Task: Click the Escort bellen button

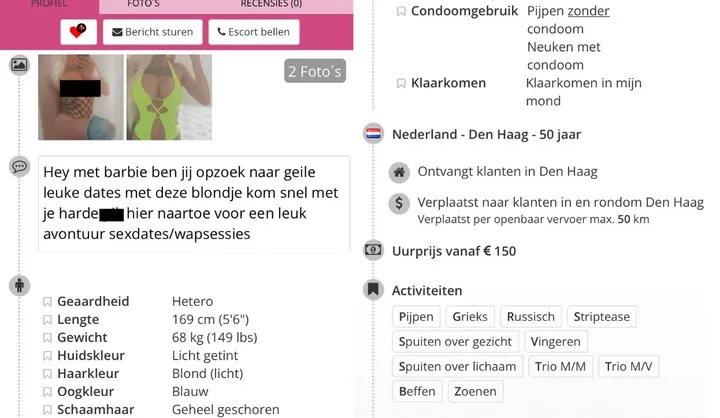Action: (254, 32)
